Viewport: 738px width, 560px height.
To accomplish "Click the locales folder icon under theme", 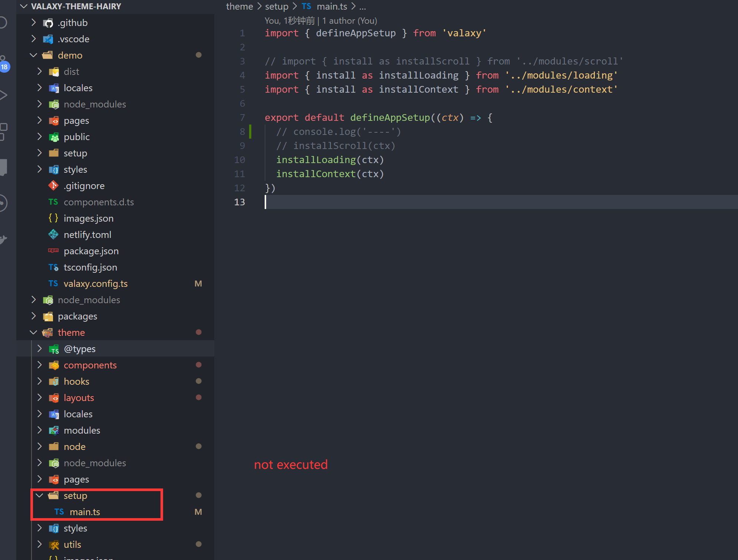I will [x=54, y=414].
